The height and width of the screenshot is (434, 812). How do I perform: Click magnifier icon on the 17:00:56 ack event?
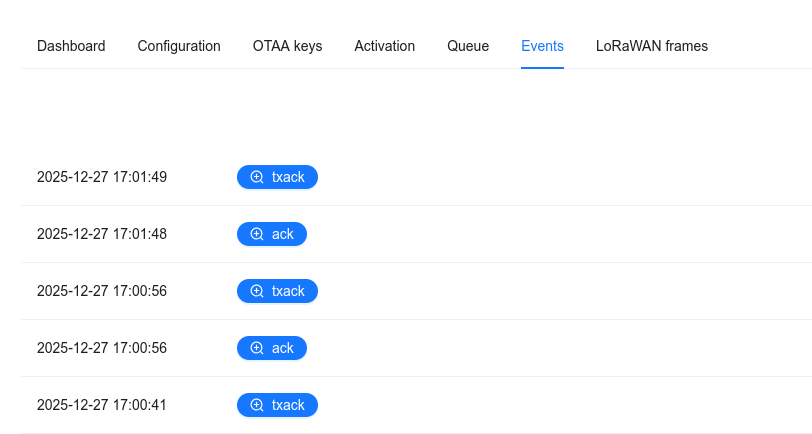[x=257, y=348]
